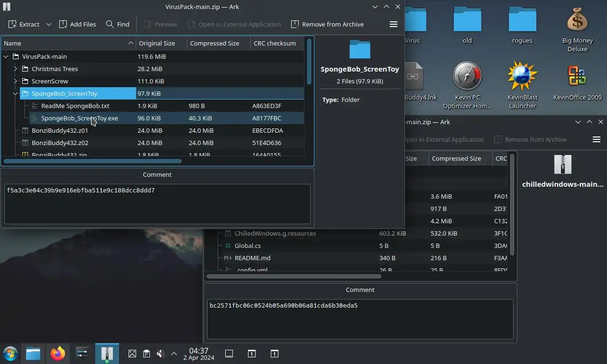Click the Extract button in VirusPack-main.zip window
607x364 pixels.
pos(24,24)
